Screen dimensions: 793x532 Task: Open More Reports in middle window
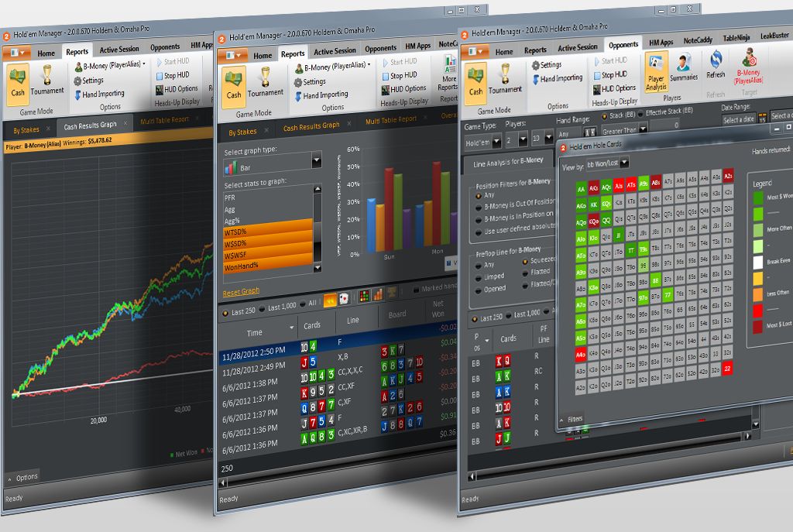pos(449,72)
